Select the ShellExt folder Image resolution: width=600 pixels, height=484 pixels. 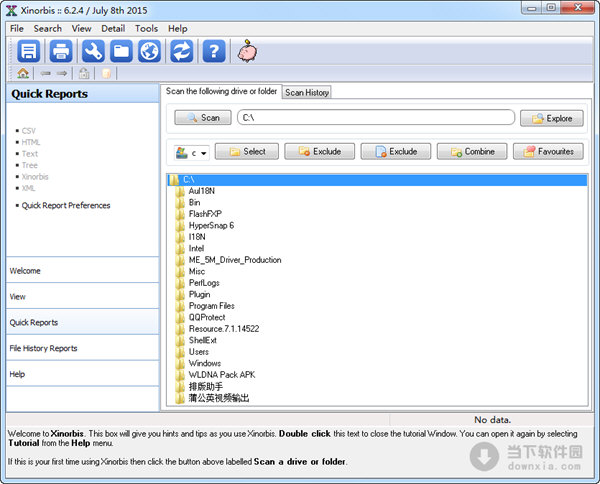(202, 340)
